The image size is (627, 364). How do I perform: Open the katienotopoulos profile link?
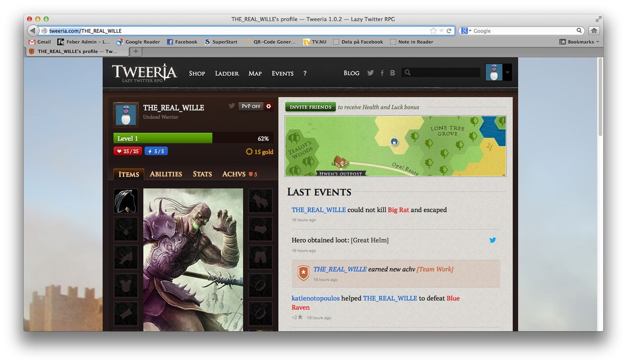tap(315, 298)
